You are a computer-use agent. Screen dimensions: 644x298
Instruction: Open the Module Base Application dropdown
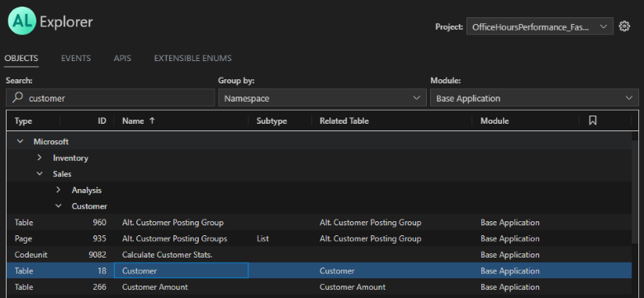click(x=534, y=98)
